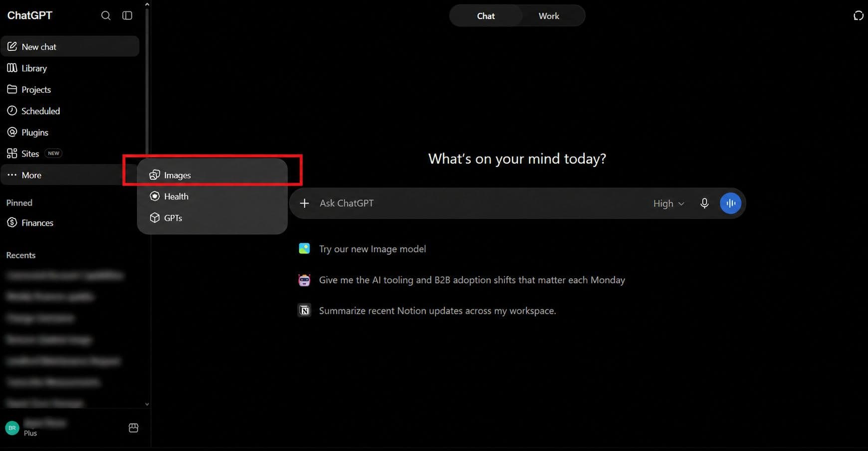Open Plugins in the sidebar
868x451 pixels.
click(x=70, y=132)
